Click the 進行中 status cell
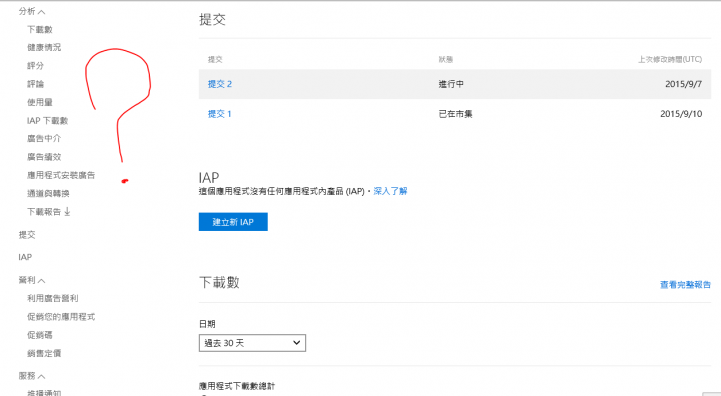This screenshot has width=721, height=396. click(x=451, y=84)
